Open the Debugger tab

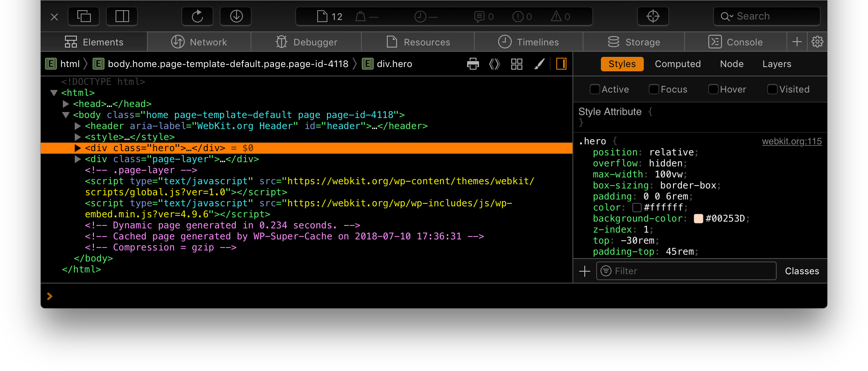[x=306, y=42]
